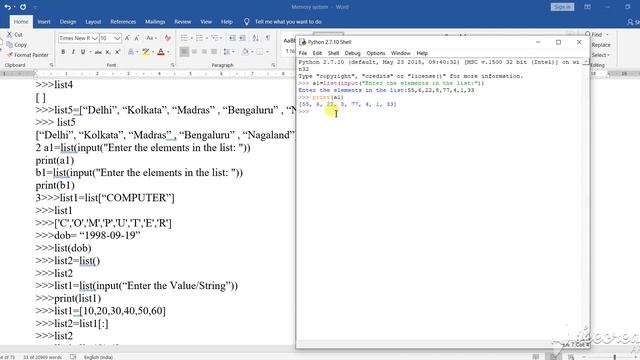Toggle italic formatting
Screen dimensions: 640x360
(73, 52)
